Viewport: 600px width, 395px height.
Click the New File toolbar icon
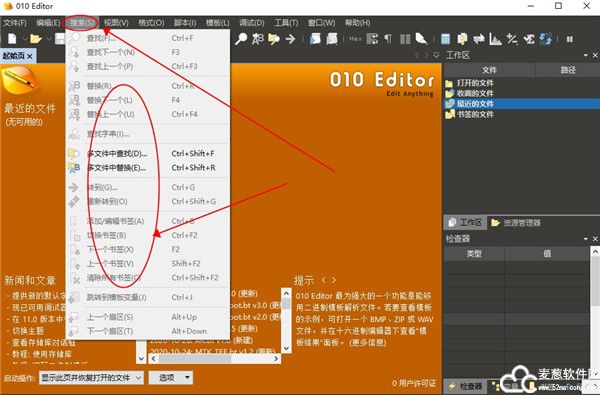pyautogui.click(x=13, y=39)
